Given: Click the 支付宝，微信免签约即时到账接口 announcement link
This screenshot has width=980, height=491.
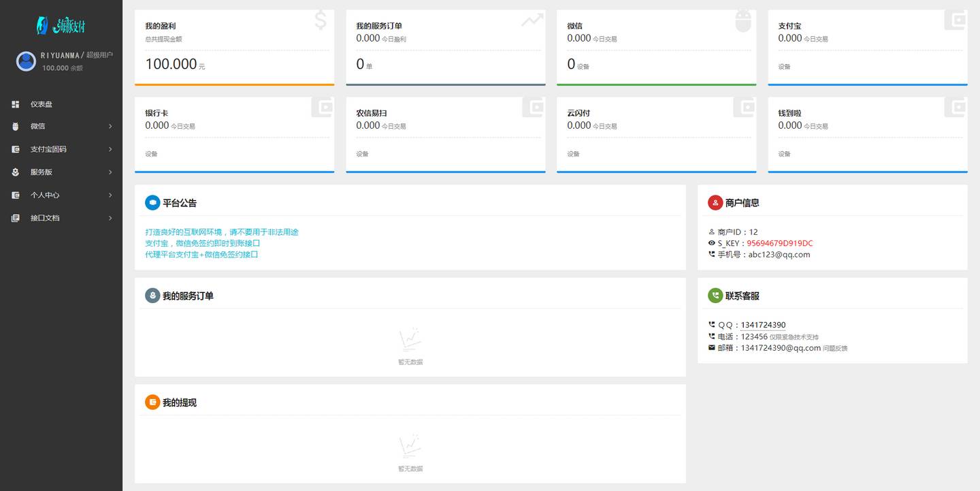Looking at the screenshot, I should coord(203,243).
